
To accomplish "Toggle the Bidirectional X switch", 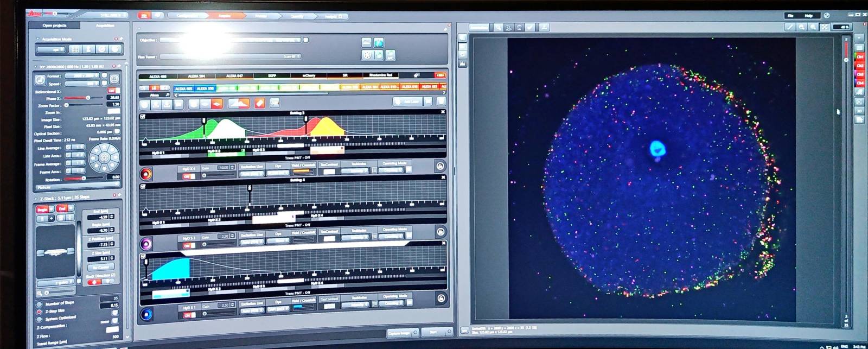I will 113,91.
